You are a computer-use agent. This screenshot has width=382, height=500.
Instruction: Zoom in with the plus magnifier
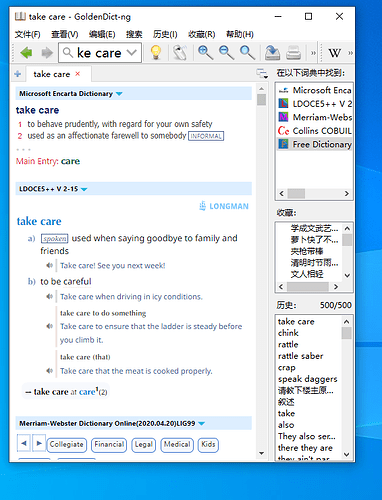click(205, 52)
